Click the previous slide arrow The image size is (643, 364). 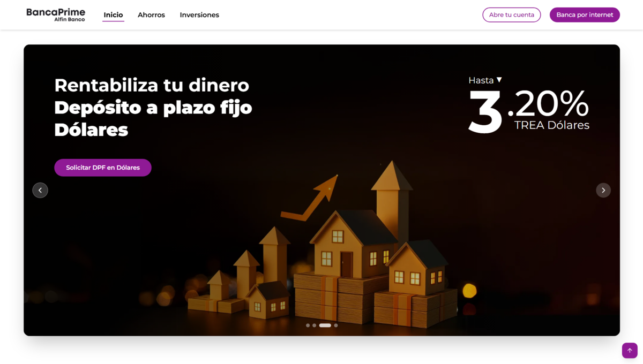pyautogui.click(x=40, y=190)
